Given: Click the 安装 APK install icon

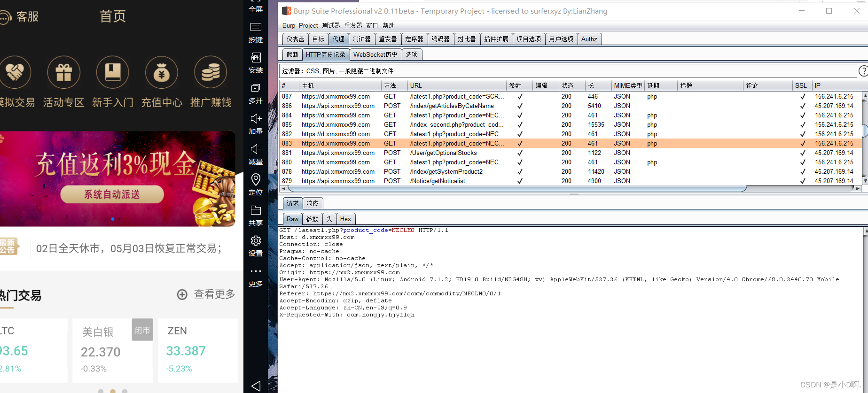Looking at the screenshot, I should tap(256, 58).
